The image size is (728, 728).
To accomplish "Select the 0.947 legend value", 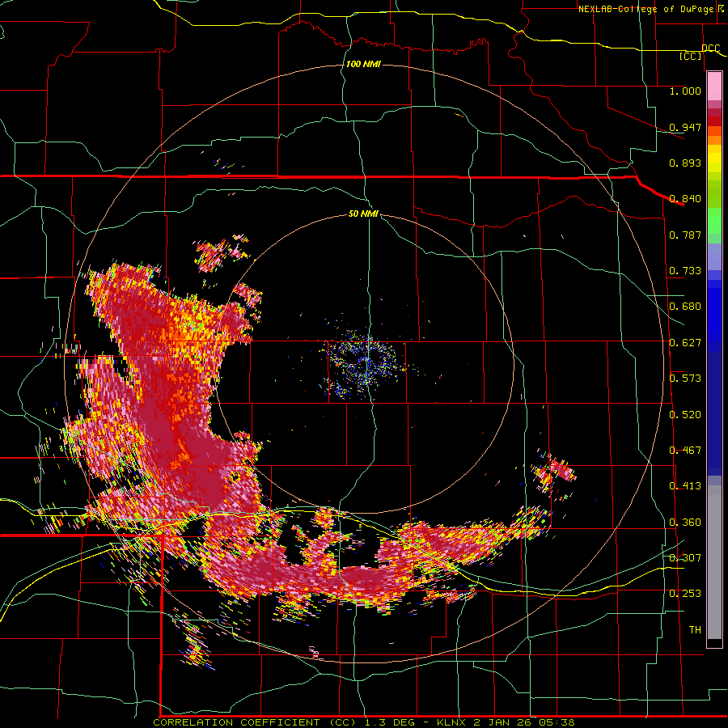I will 685,127.
